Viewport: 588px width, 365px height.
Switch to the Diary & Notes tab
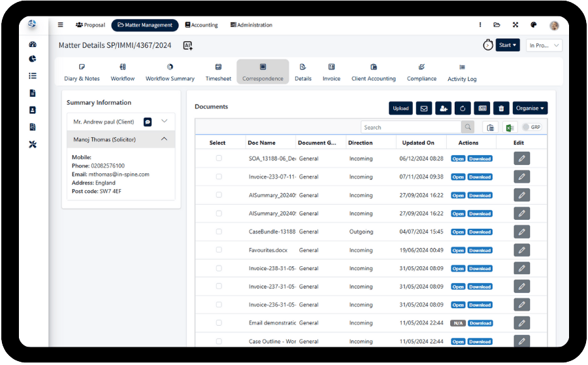click(x=82, y=72)
